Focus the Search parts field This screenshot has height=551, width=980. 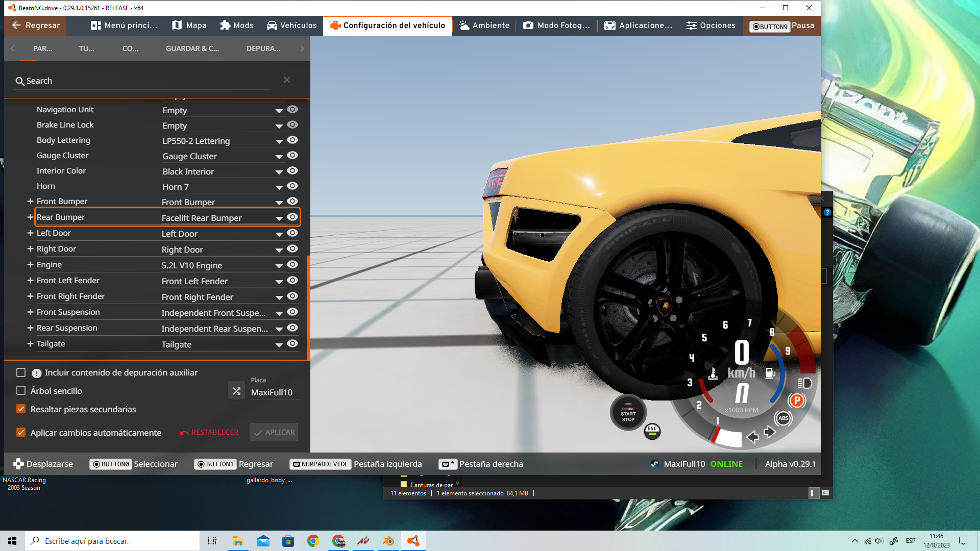coord(143,81)
